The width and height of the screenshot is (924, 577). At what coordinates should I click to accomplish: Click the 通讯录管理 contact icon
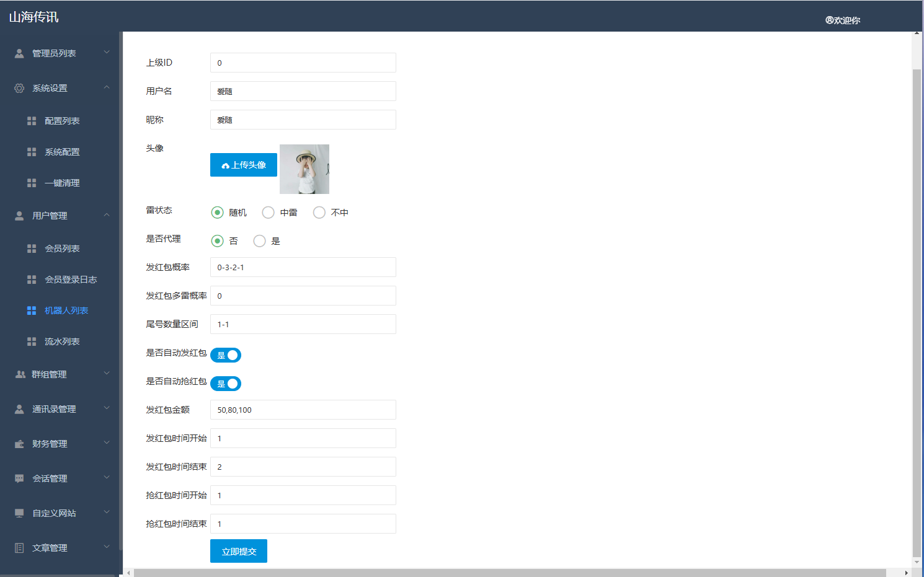pyautogui.click(x=19, y=409)
